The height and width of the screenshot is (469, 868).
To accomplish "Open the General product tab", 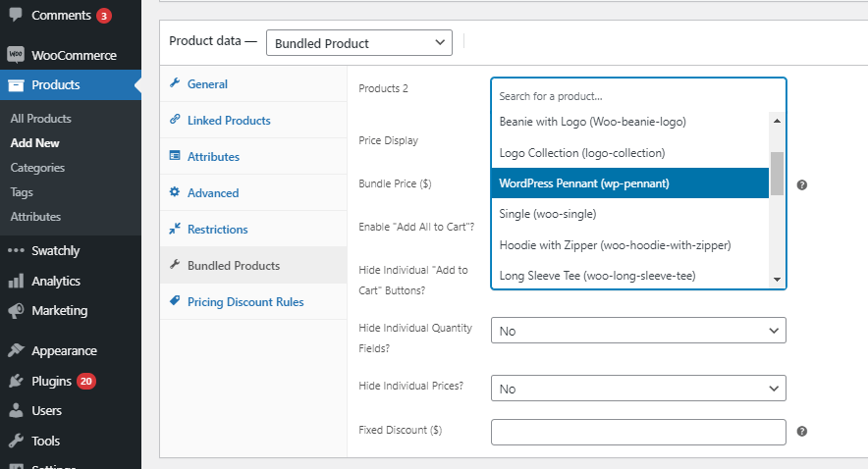I will 253,84.
